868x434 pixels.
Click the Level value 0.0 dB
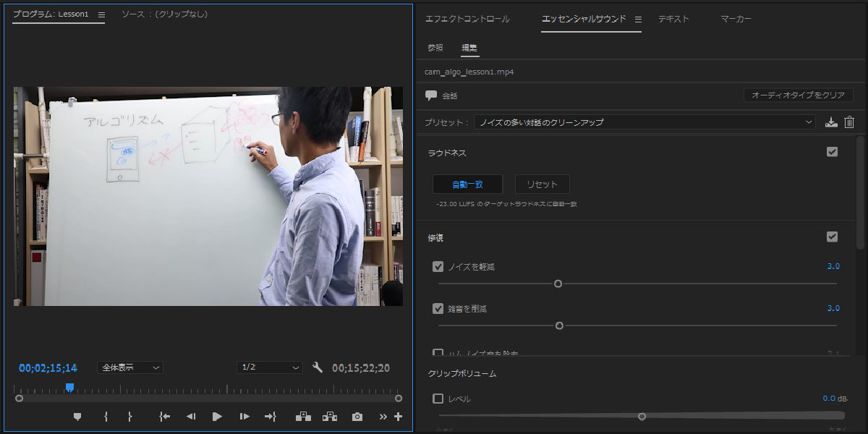coord(835,399)
